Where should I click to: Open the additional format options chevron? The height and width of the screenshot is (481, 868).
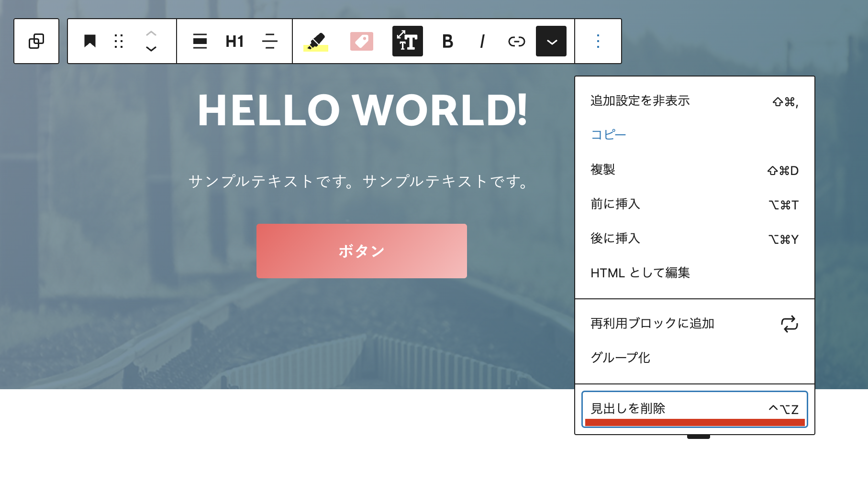point(551,42)
